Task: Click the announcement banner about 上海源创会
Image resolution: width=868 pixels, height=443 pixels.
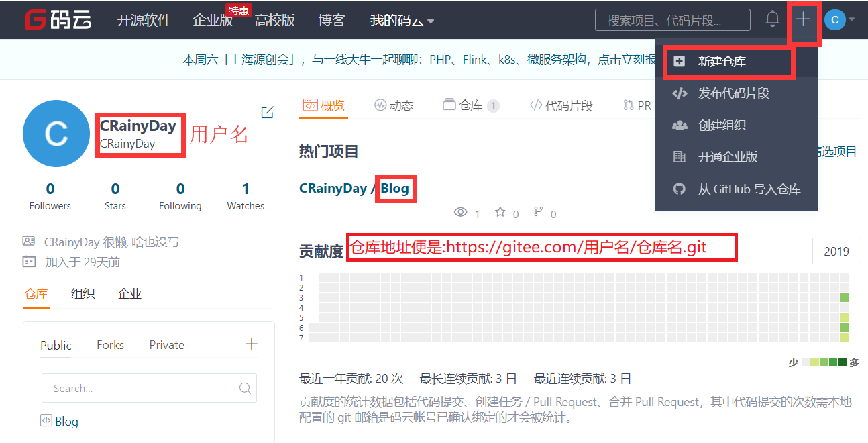Action: click(x=419, y=60)
